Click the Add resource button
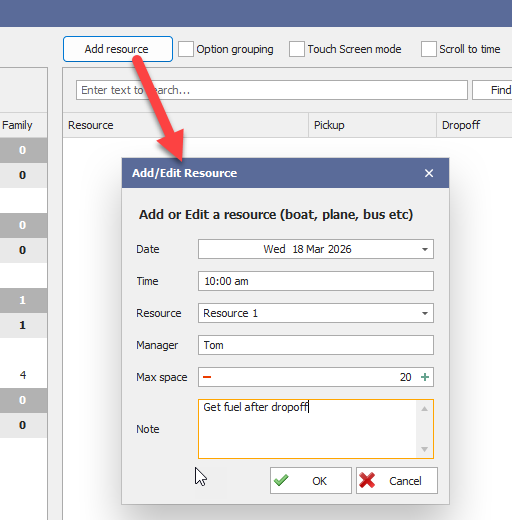This screenshot has width=512, height=520. 118,49
